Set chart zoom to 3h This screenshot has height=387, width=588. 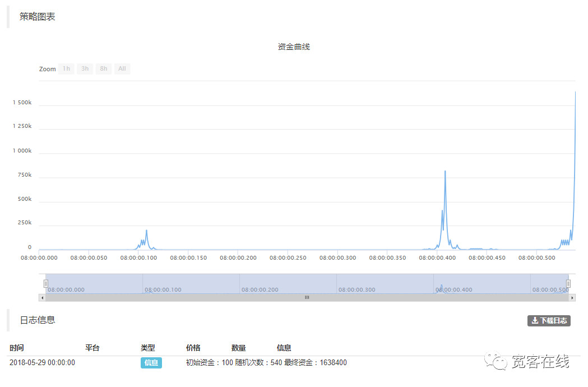click(85, 69)
